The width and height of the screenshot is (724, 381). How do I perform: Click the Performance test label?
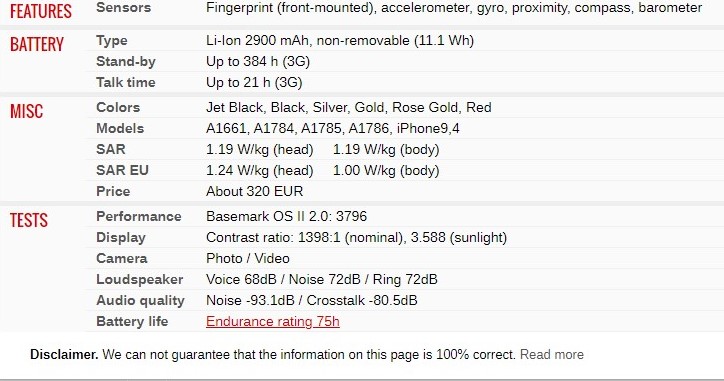pyautogui.click(x=139, y=217)
